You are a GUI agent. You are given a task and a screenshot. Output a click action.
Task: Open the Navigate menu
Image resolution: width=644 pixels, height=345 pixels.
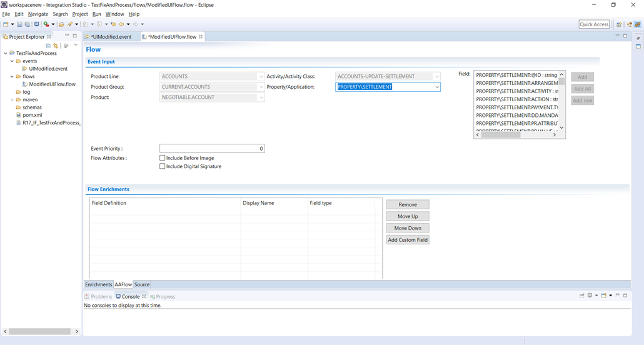pyautogui.click(x=38, y=14)
